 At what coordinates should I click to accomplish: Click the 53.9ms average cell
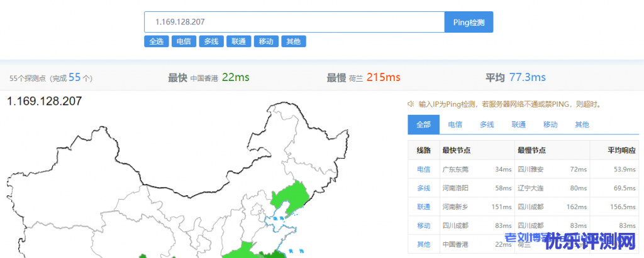click(x=625, y=169)
